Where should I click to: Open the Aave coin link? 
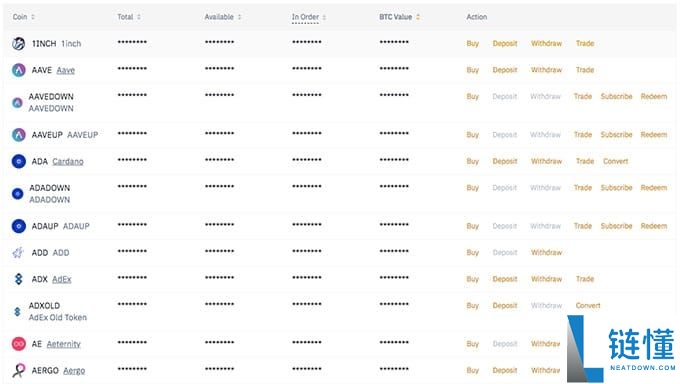pyautogui.click(x=65, y=70)
